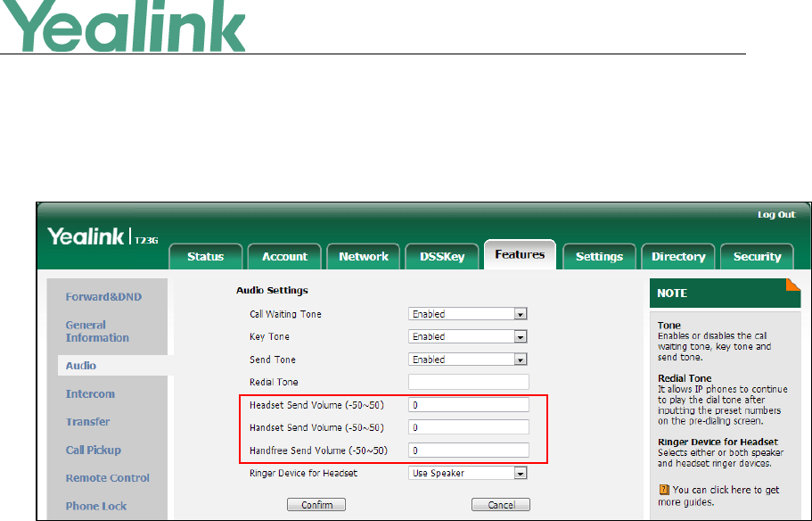Go to the Settings tab

click(599, 257)
